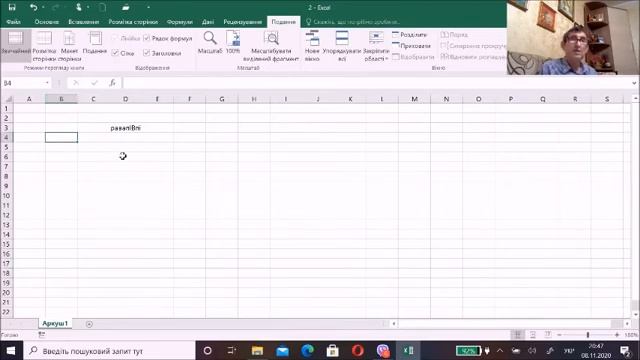Switch to Normal view in status bar
Viewport: 640px width, 360px height.
(518, 335)
